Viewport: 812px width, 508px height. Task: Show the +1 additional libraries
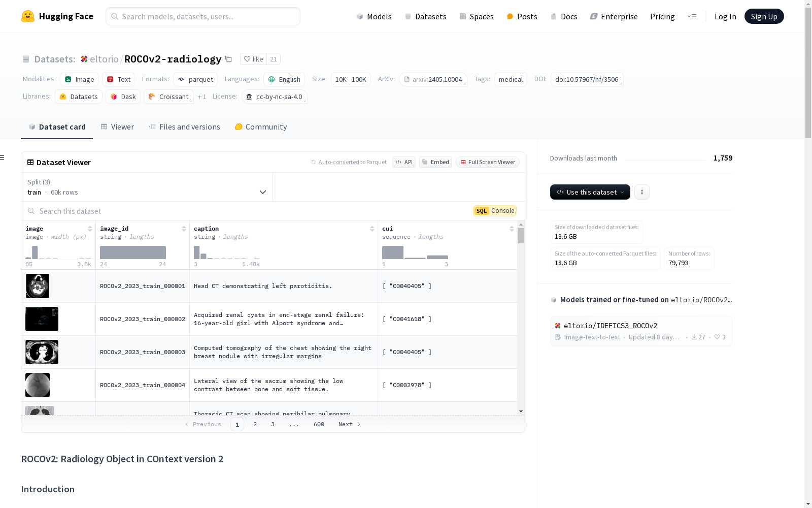coord(202,97)
